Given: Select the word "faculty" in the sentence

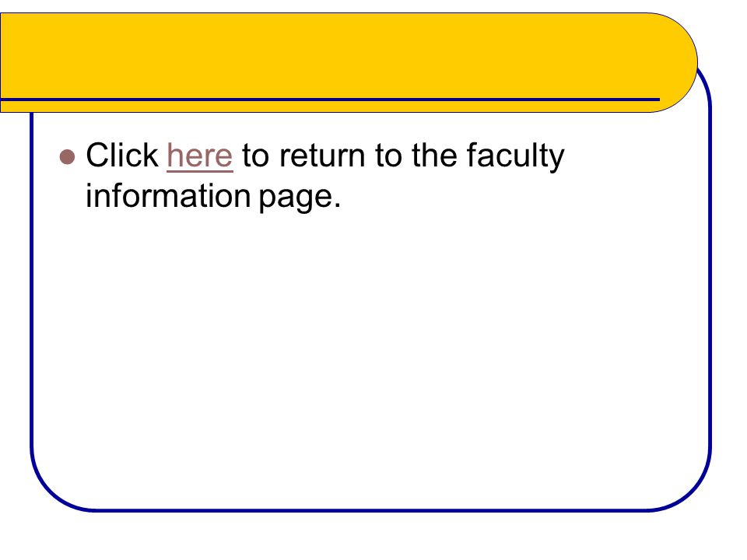Looking at the screenshot, I should tap(515, 157).
